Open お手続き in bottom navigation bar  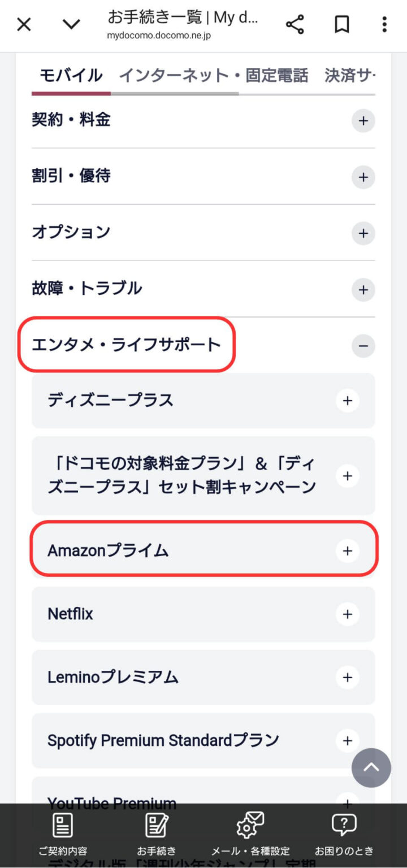(157, 833)
